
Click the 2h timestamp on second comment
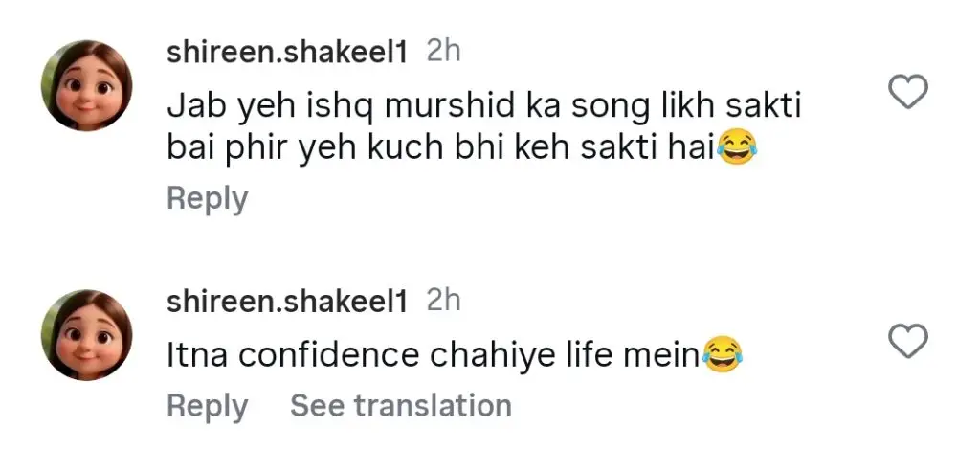coord(443,301)
